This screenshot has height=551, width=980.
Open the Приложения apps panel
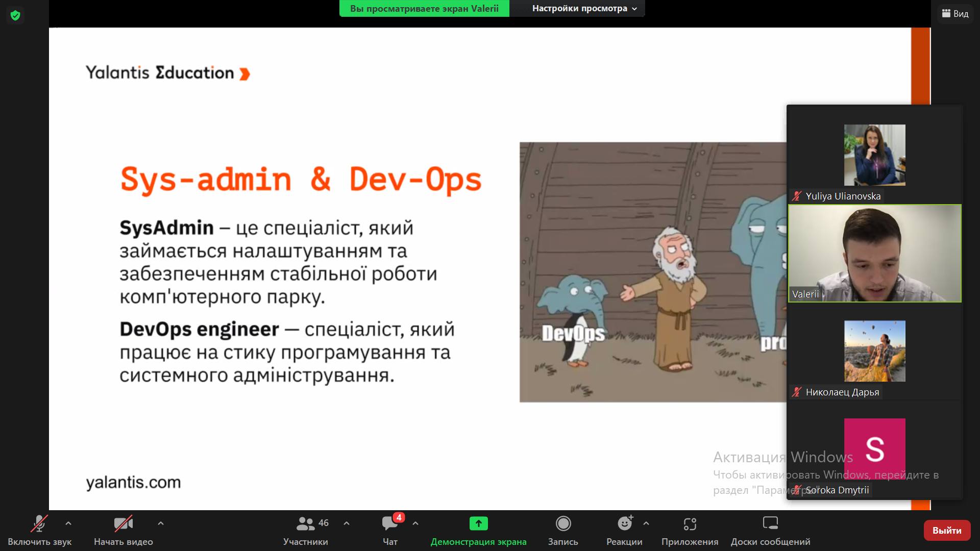tap(690, 531)
